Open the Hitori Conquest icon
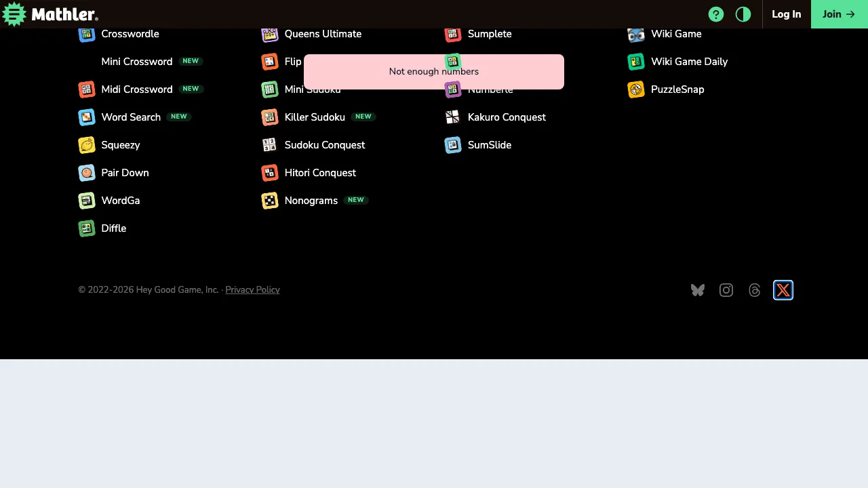The width and height of the screenshot is (868, 488). pos(270,173)
